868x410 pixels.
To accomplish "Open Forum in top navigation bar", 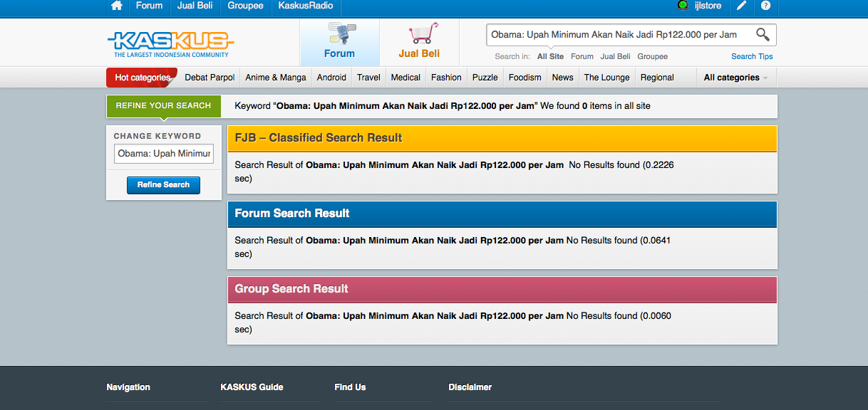I will tap(149, 6).
